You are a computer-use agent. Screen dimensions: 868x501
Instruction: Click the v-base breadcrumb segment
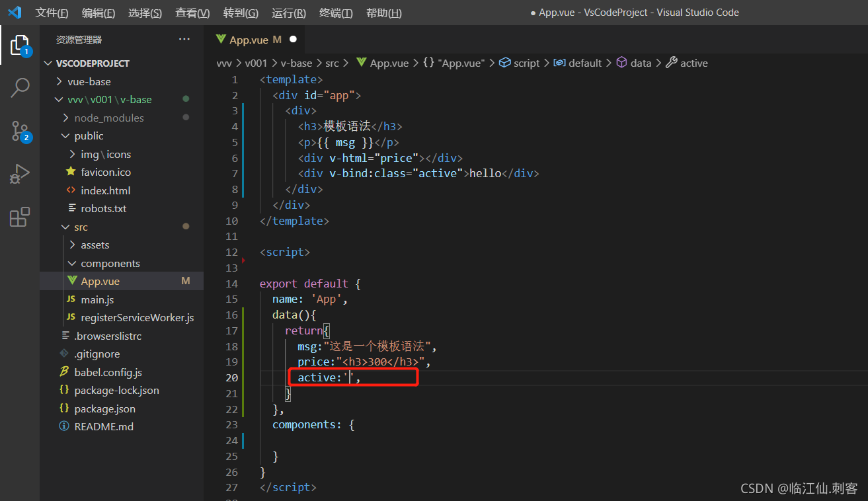296,63
